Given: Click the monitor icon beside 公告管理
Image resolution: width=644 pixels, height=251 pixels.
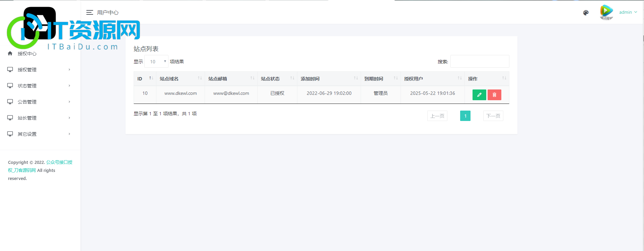Looking at the screenshot, I should tap(10, 102).
